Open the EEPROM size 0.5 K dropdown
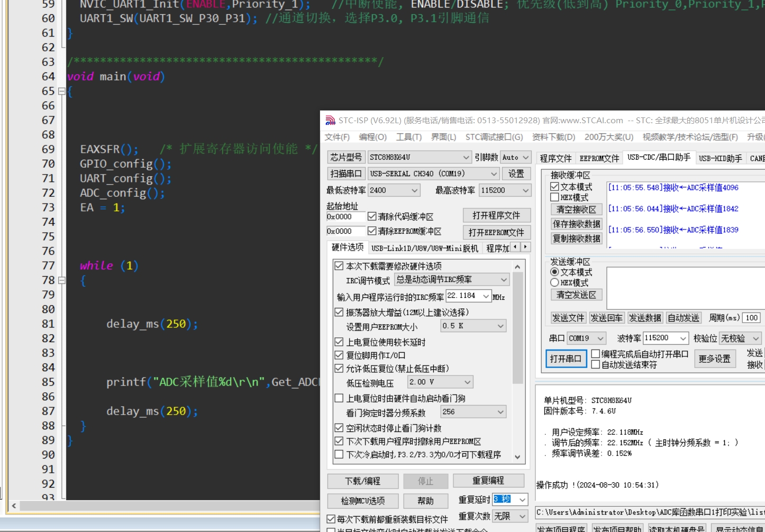 click(473, 326)
